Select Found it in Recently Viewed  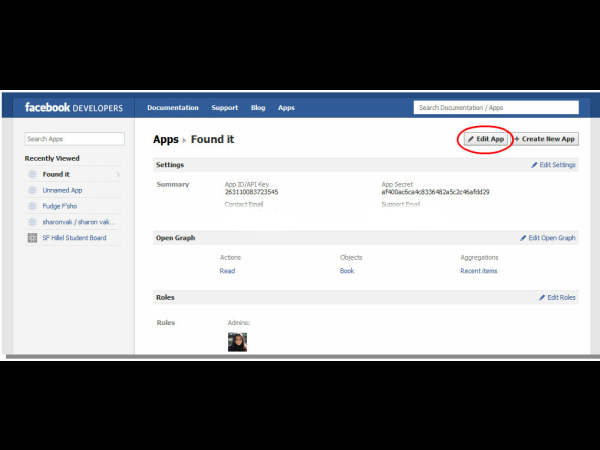(56, 174)
